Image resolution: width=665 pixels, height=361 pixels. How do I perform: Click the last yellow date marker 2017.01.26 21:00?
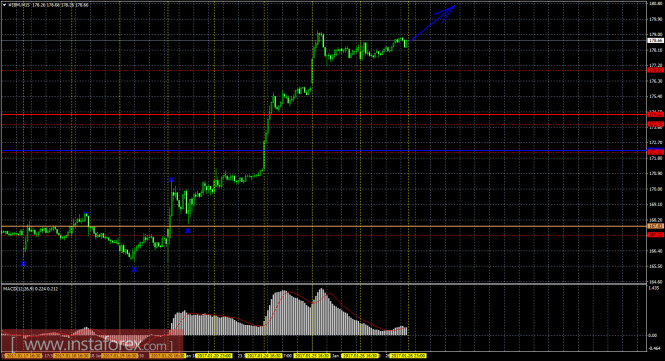pos(408,355)
